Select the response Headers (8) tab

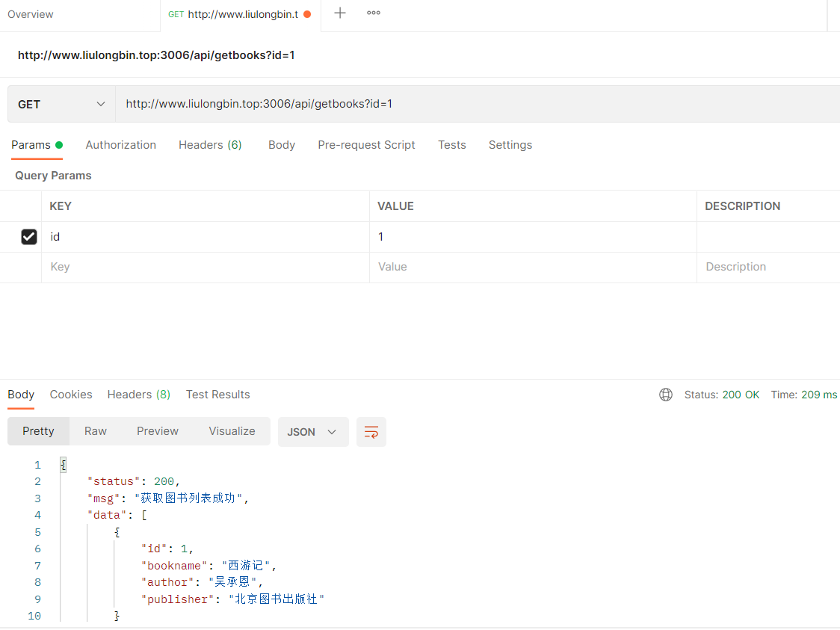139,395
